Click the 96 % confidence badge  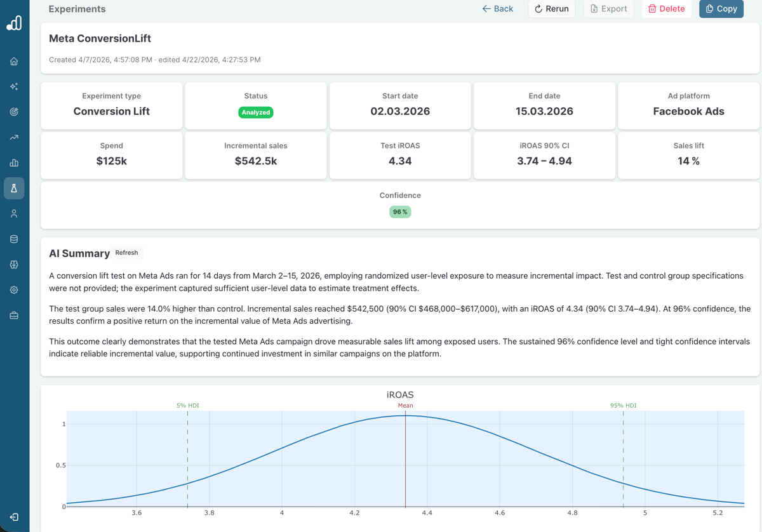[400, 212]
